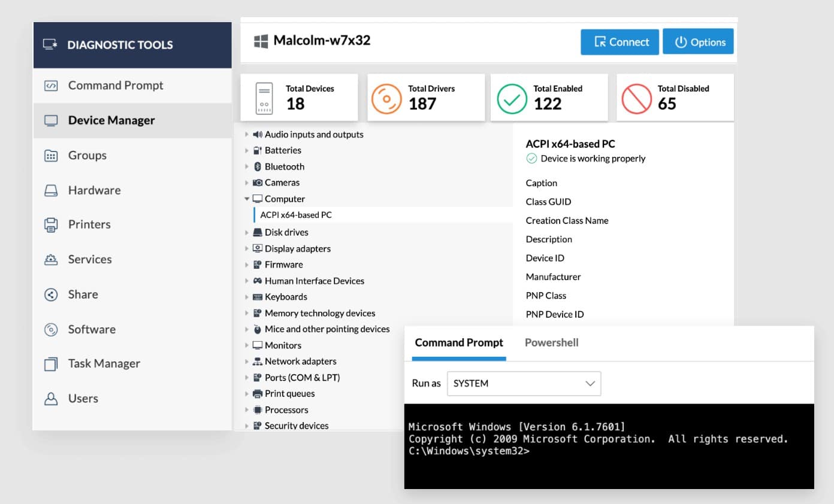Click the Services sidebar icon

pos(51,260)
